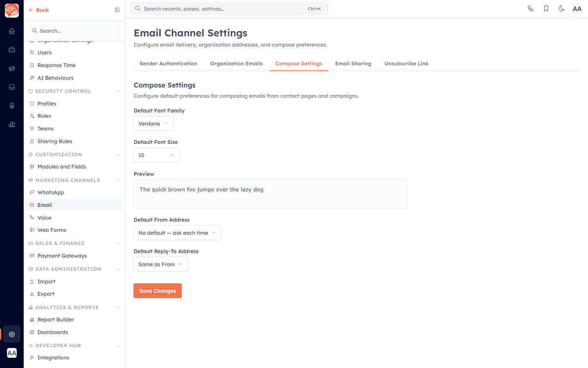This screenshot has height=368, width=588.
Task: Open the Default Font Family dropdown
Action: (154, 123)
